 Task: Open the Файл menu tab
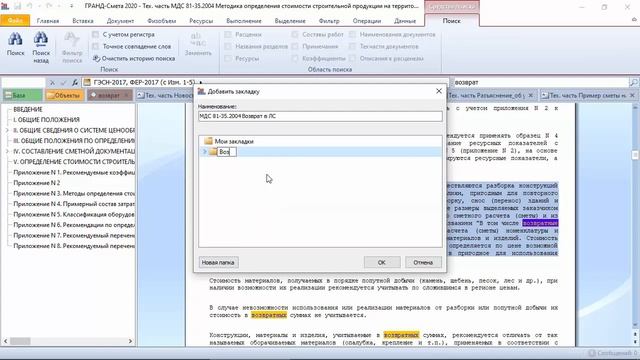tap(15, 20)
